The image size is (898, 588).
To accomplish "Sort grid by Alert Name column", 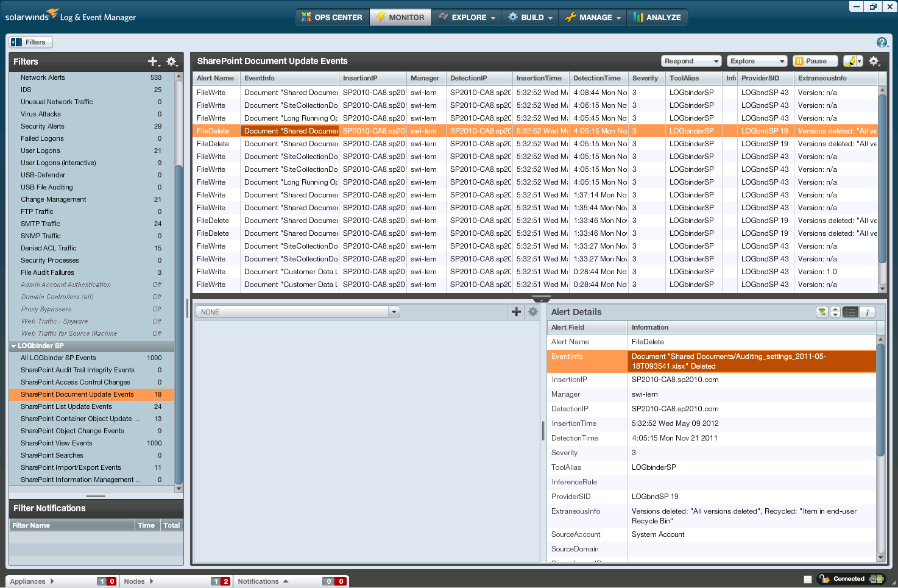I will click(216, 78).
